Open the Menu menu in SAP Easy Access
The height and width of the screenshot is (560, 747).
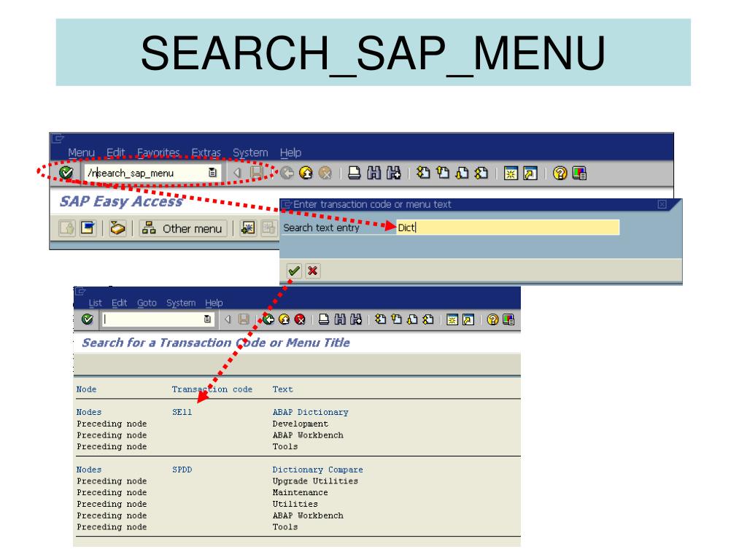tap(82, 152)
